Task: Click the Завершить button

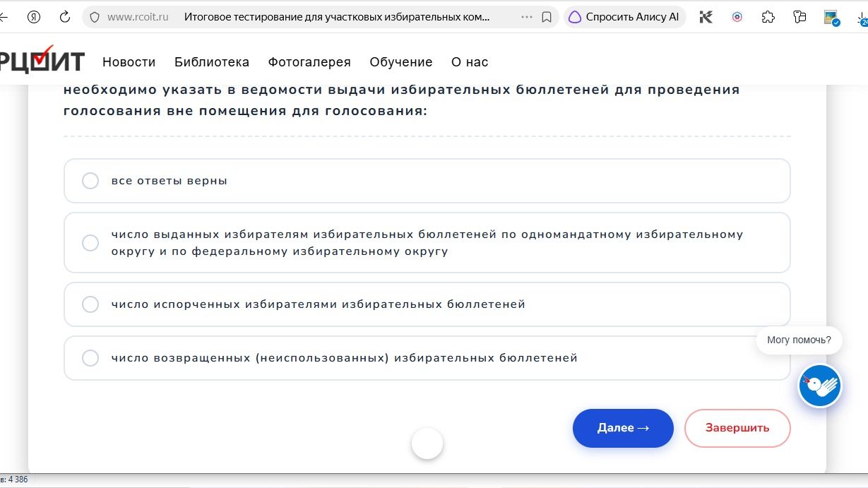Action: click(737, 428)
